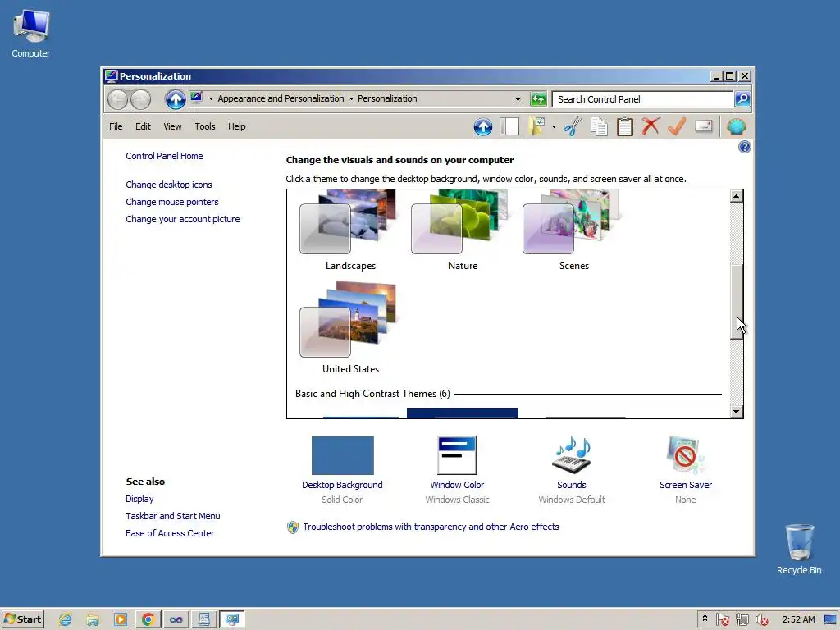The width and height of the screenshot is (840, 630).
Task: Open media player from taskbar
Action: tap(121, 619)
